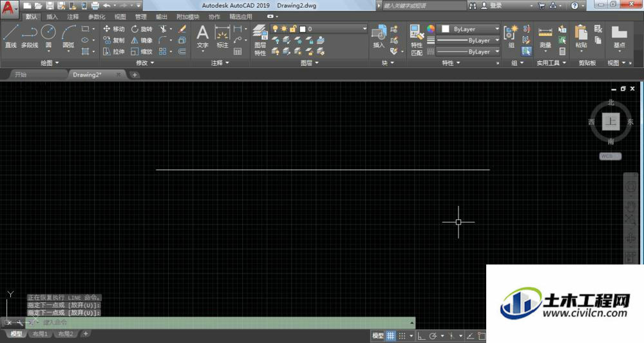The width and height of the screenshot is (644, 343).
Task: Toggle ortho mode in status bar
Action: pyautogui.click(x=421, y=336)
